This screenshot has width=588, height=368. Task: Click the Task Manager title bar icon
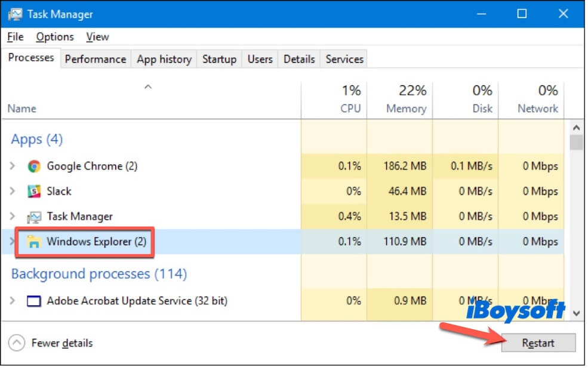click(x=15, y=14)
